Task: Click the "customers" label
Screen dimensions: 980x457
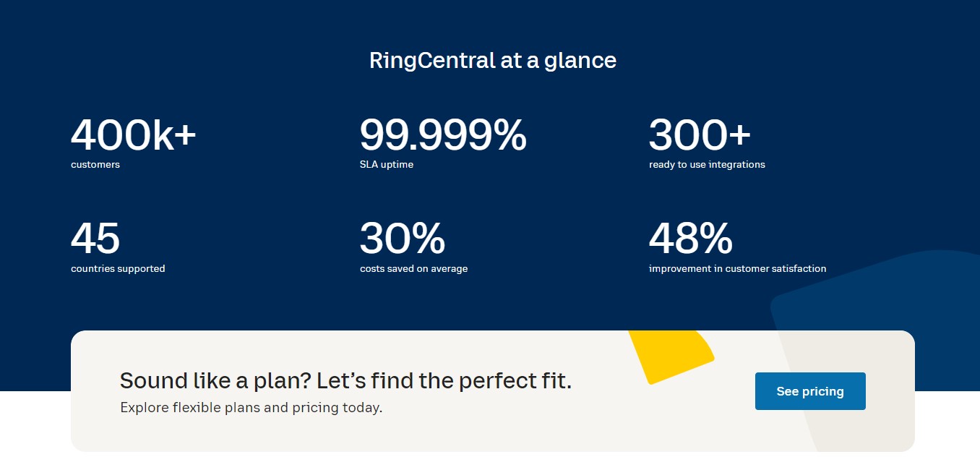Action: pos(95,165)
